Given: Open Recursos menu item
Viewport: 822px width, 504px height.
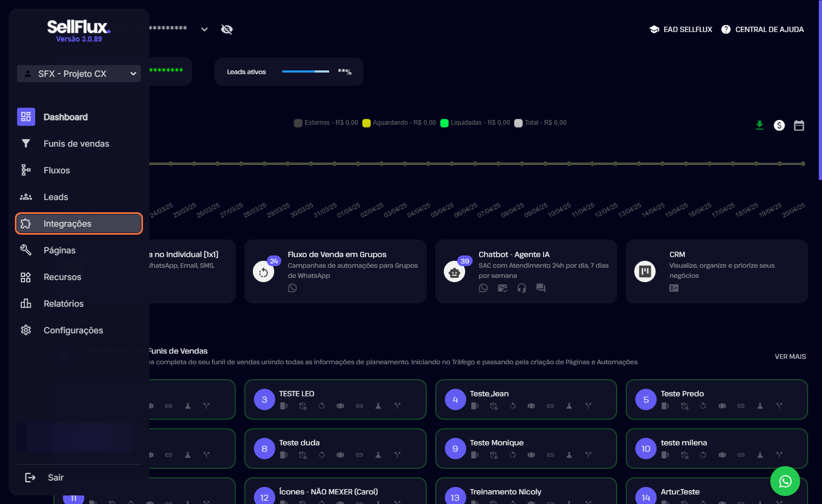Looking at the screenshot, I should [79, 277].
